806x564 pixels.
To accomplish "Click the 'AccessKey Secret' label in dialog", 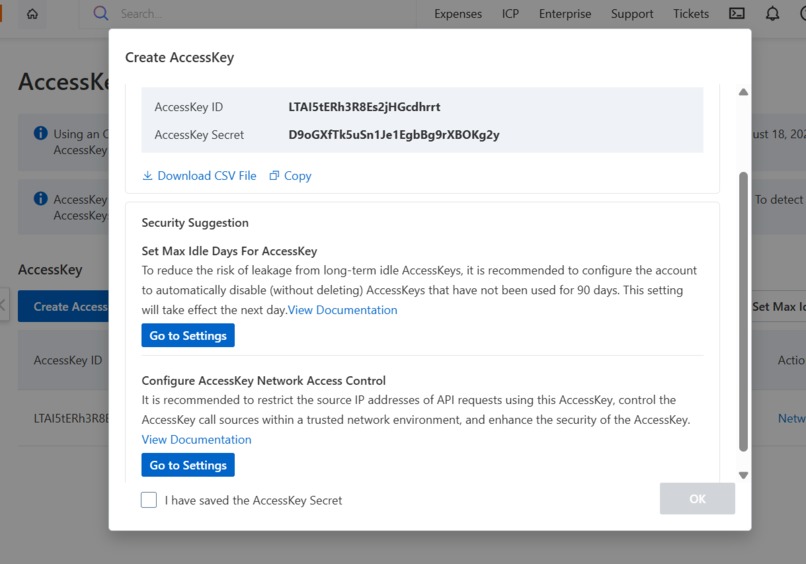I will [x=199, y=135].
